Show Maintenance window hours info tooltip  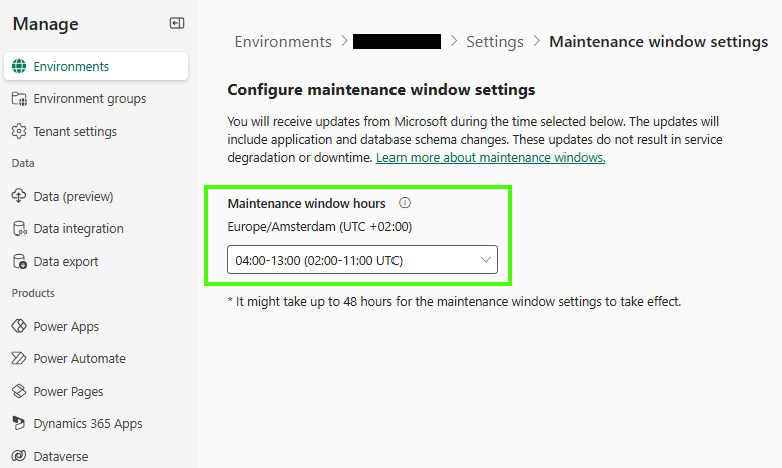(x=405, y=203)
